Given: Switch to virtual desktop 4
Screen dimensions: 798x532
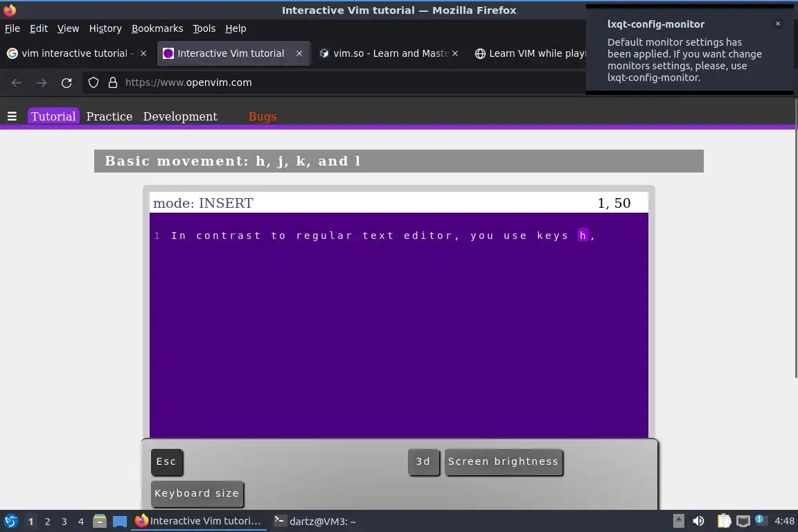Looking at the screenshot, I should click(81, 522).
